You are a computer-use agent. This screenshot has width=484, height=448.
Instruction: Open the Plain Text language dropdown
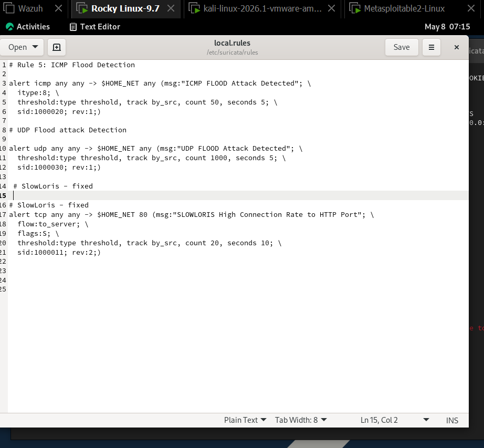[245, 420]
